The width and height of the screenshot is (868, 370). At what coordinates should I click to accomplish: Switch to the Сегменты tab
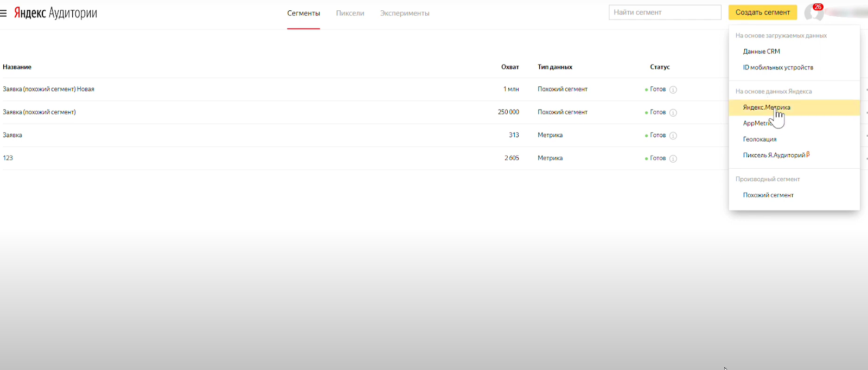point(304,13)
